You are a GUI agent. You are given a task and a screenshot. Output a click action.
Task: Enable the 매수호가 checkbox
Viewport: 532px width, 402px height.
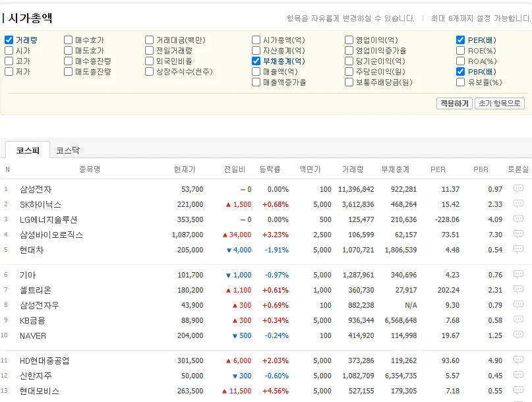[68, 39]
